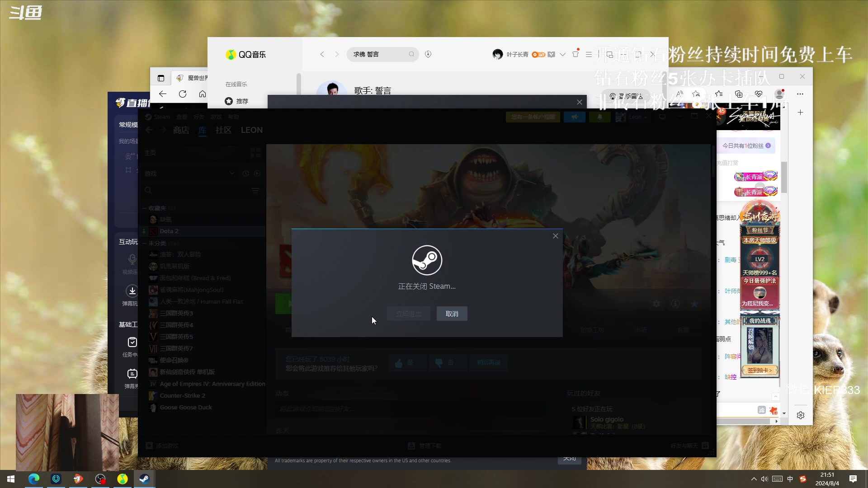Open the skin (shirt) icon in QQ音乐
This screenshot has height=488, width=868.
pyautogui.click(x=576, y=54)
